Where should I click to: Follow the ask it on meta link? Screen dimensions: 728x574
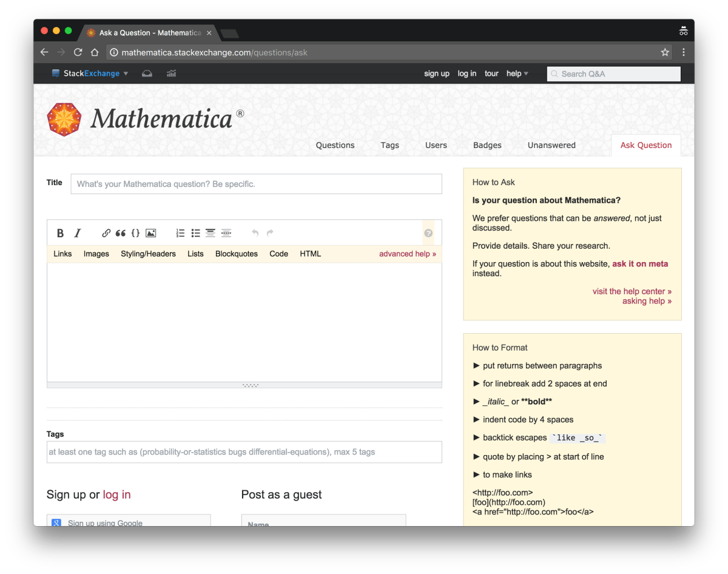coord(640,264)
